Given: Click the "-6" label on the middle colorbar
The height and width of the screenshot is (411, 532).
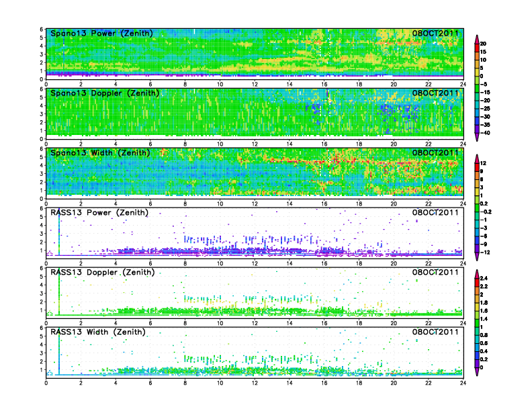Looking at the screenshot, I should pyautogui.click(x=484, y=236).
